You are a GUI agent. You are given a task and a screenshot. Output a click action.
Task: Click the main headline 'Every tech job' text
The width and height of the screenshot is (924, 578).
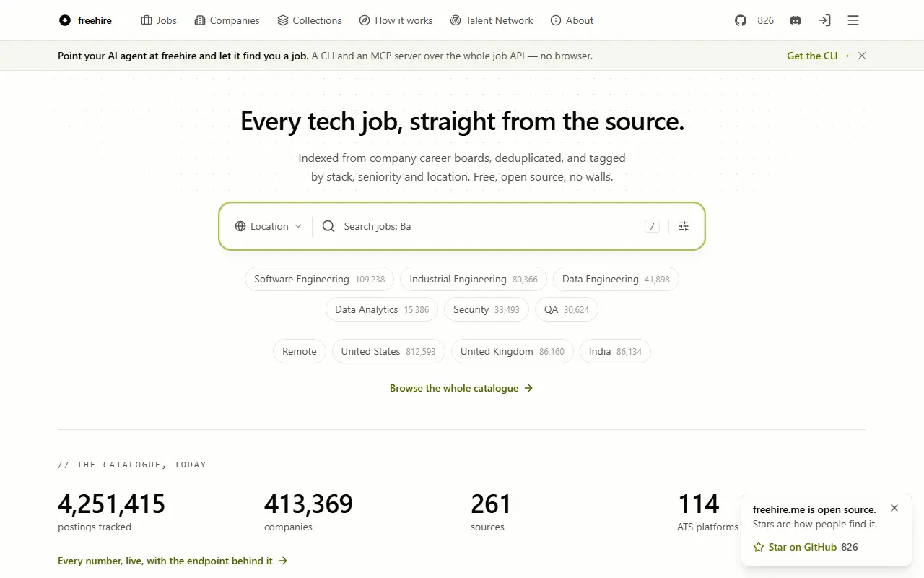462,121
